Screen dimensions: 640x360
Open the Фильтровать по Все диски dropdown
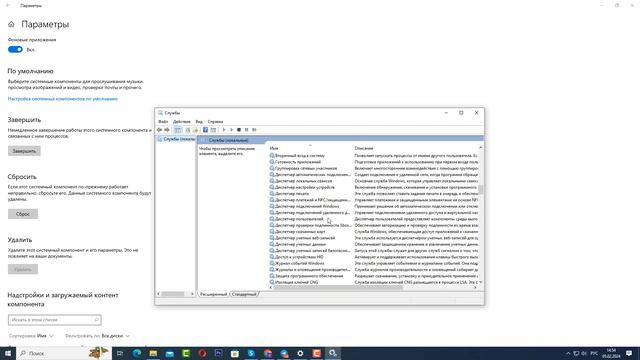[x=97, y=336]
